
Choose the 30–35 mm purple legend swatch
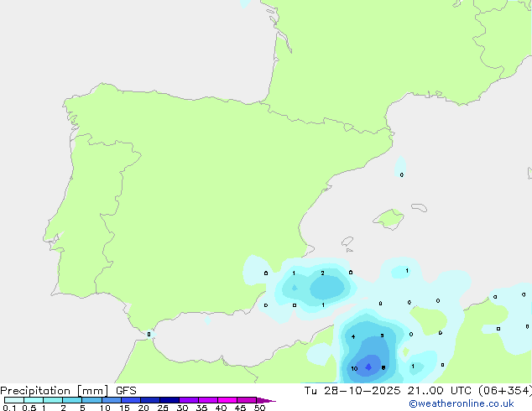point(189,400)
